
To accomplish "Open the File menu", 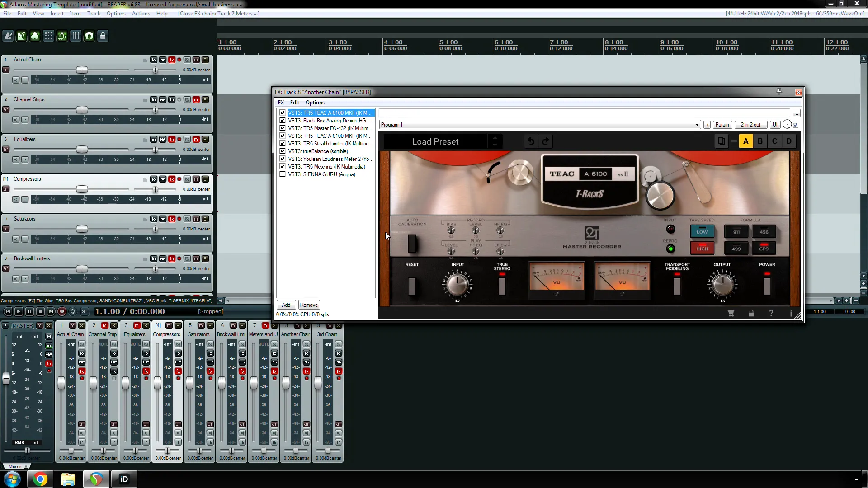I will 7,14.
